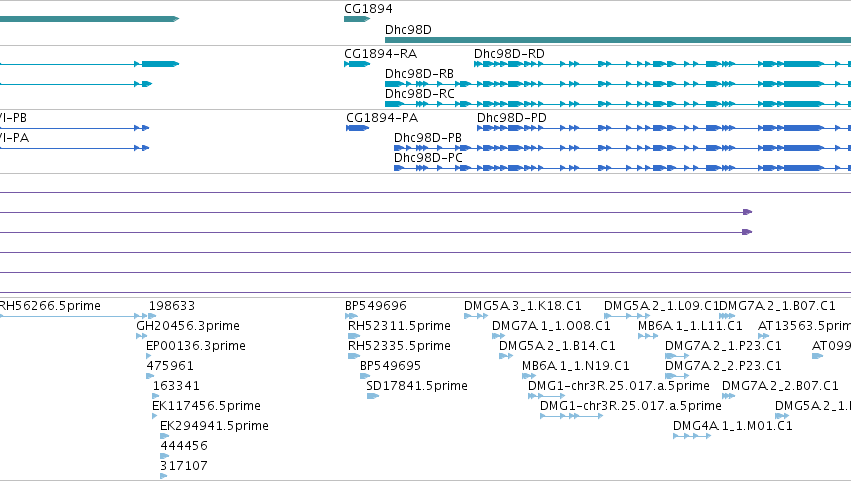Select the CG1894 gene bar
This screenshot has height=481, width=851.
click(x=357, y=19)
